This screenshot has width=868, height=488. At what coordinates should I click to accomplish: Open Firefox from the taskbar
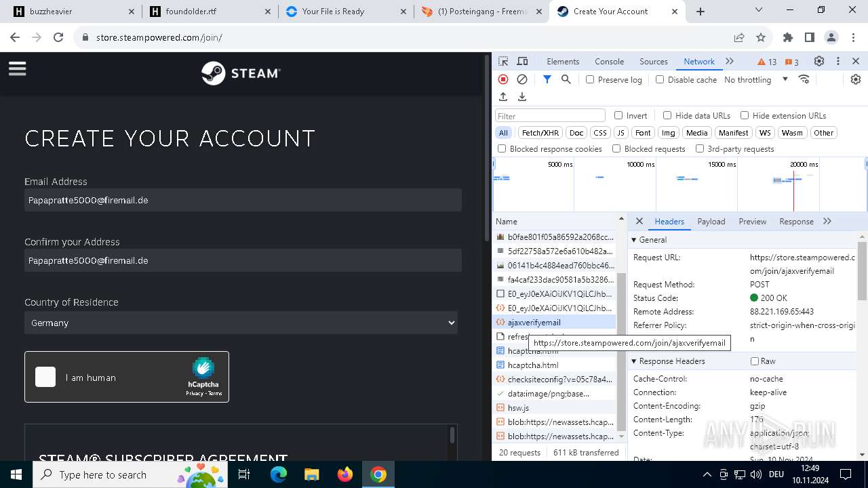[x=345, y=474]
